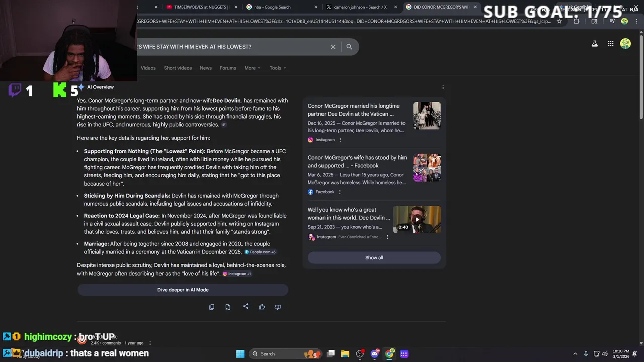Image resolution: width=644 pixels, height=362 pixels.
Task: Show hidden system tray icons
Action: [575, 354]
